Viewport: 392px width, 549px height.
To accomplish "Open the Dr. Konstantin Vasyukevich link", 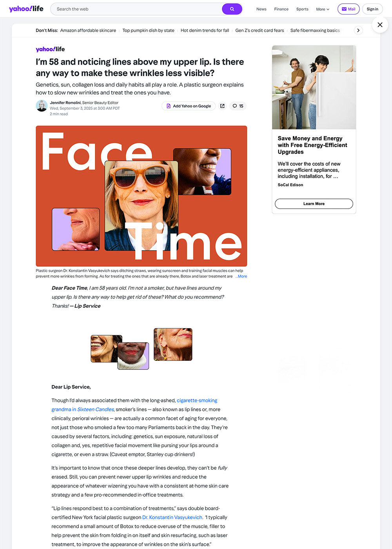I will pos(172,517).
